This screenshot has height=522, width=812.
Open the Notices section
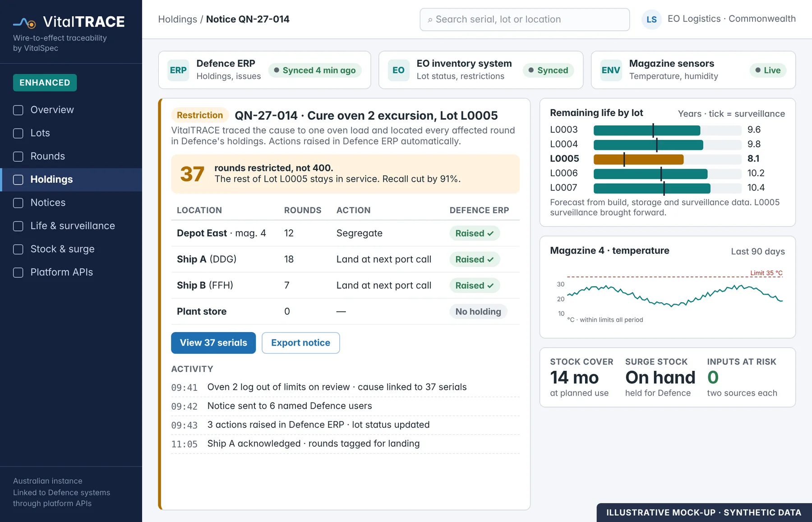click(71, 203)
